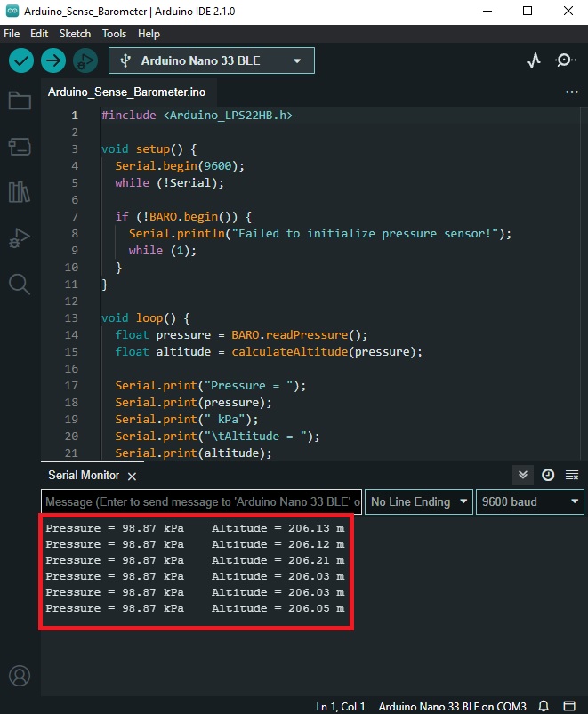Click the output line with Altitude 206.13 m

195,528
